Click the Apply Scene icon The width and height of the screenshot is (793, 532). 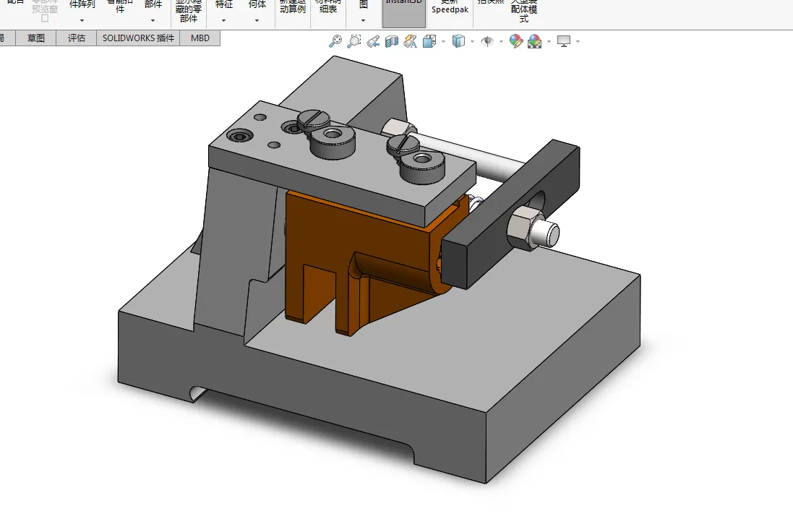point(534,42)
